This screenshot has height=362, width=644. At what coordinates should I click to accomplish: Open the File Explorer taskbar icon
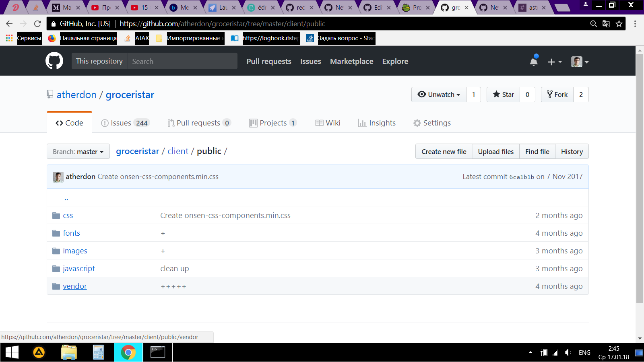pos(69,353)
